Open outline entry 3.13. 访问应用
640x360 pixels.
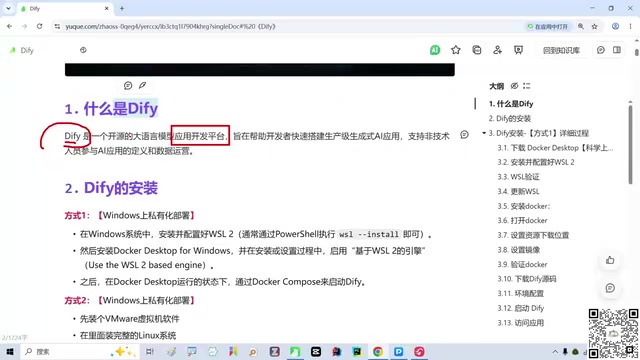(x=520, y=323)
